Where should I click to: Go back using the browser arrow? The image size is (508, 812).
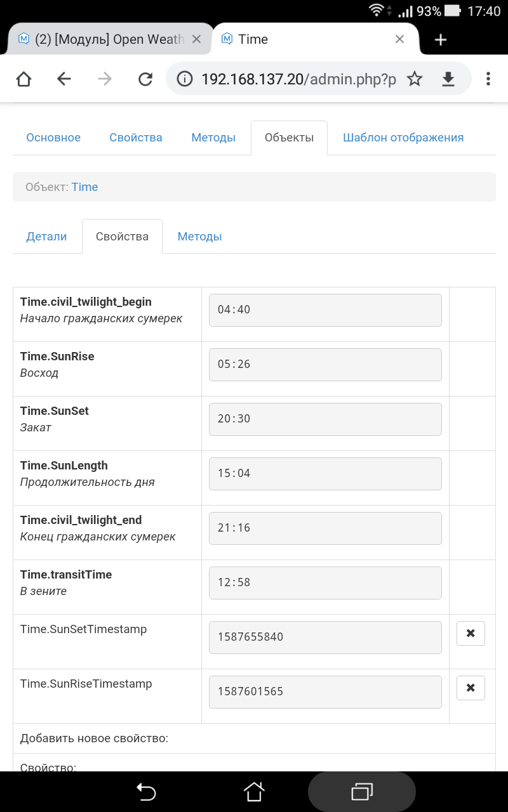pyautogui.click(x=64, y=79)
